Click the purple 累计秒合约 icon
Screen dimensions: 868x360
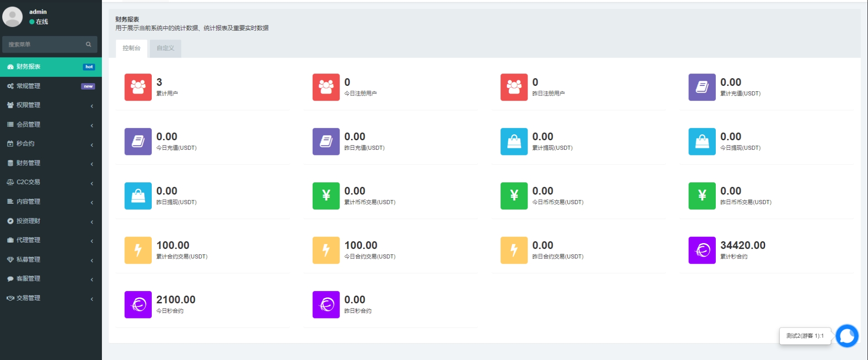pyautogui.click(x=702, y=250)
